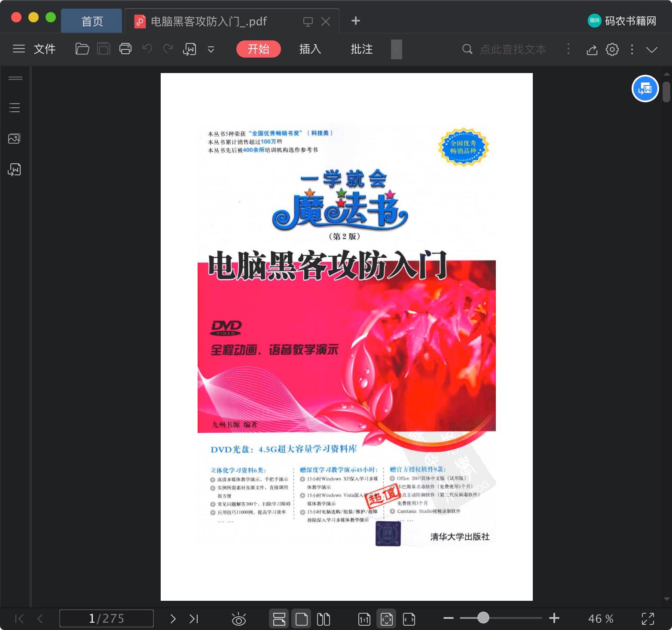Go to previous page arrow
The image size is (672, 630).
tap(40, 619)
